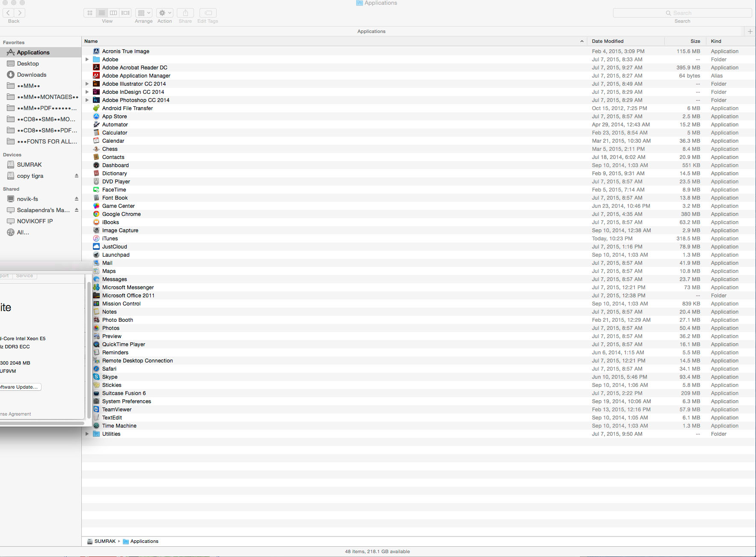756x557 pixels.
Task: Select the Remote Desktop Connection row
Action: pos(418,360)
